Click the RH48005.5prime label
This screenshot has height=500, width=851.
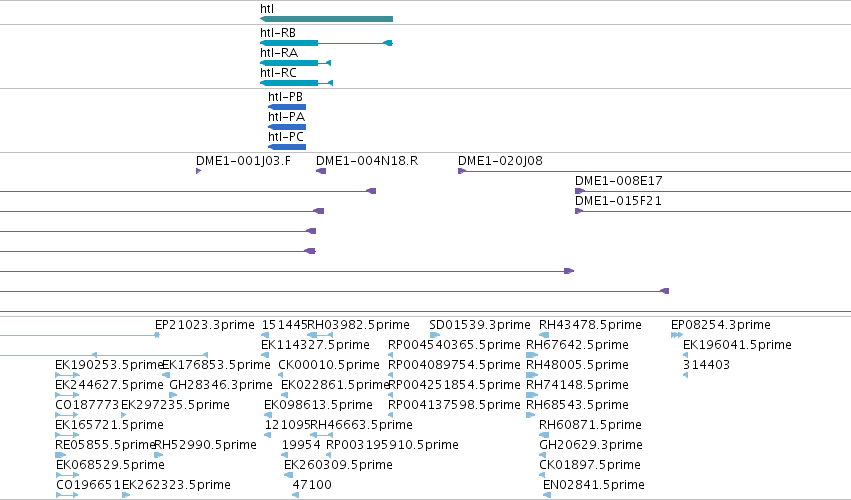coord(577,365)
